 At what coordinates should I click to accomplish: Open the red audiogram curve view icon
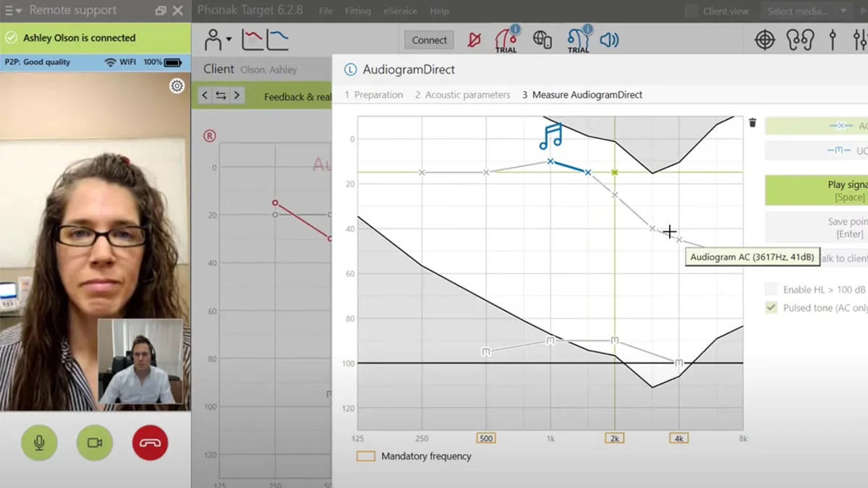pos(252,40)
